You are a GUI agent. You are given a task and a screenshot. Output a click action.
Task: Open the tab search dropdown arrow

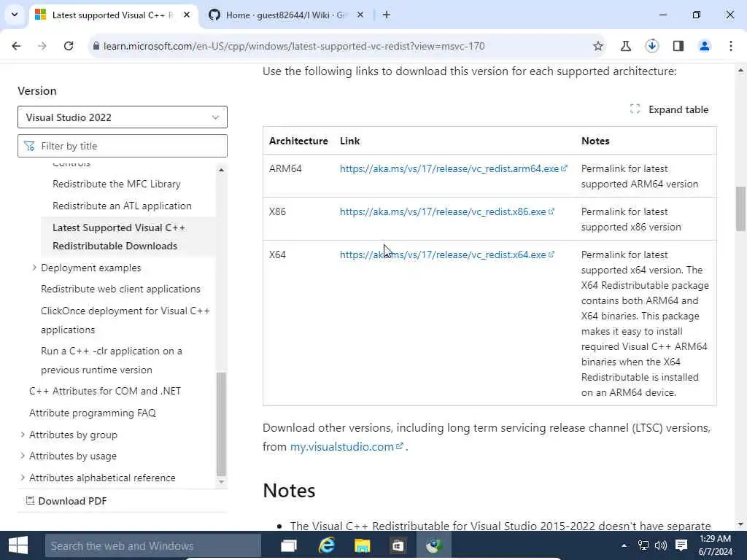15,15
